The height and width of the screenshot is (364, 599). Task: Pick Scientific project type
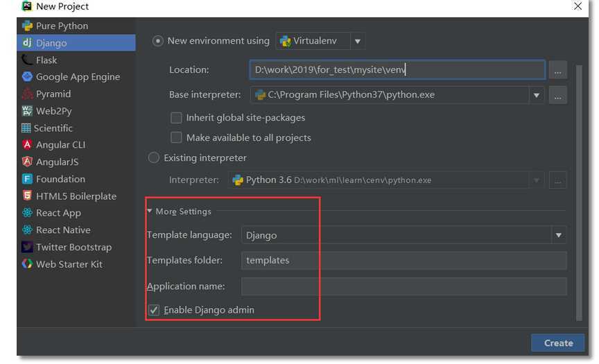[76, 128]
